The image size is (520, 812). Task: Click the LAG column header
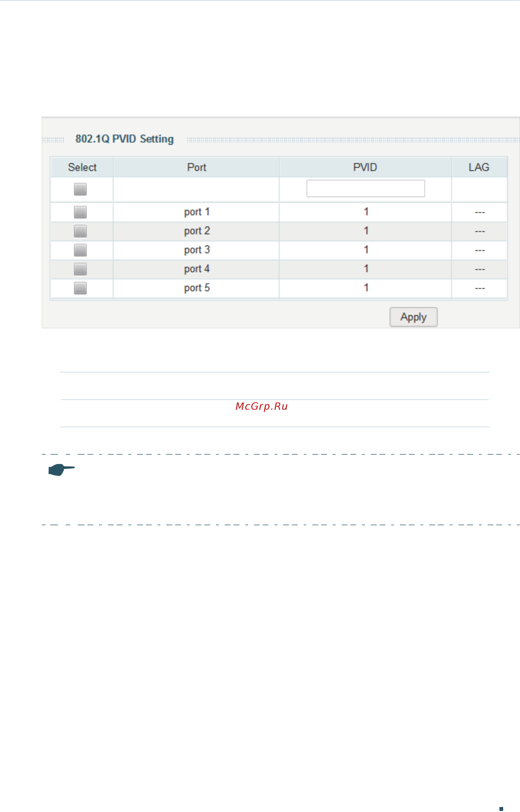479,167
